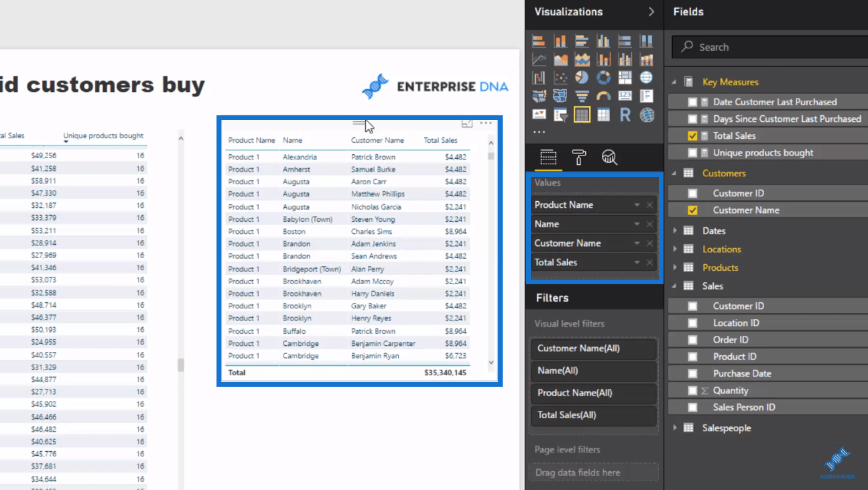Image resolution: width=868 pixels, height=490 pixels.
Task: Select the scatter chart visualization
Action: (x=560, y=78)
